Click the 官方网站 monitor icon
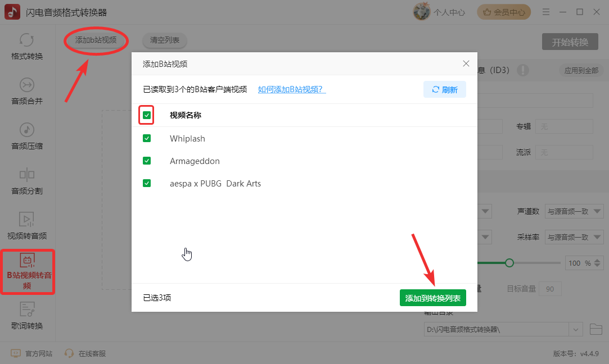Image resolution: width=609 pixels, height=364 pixels. click(16, 353)
